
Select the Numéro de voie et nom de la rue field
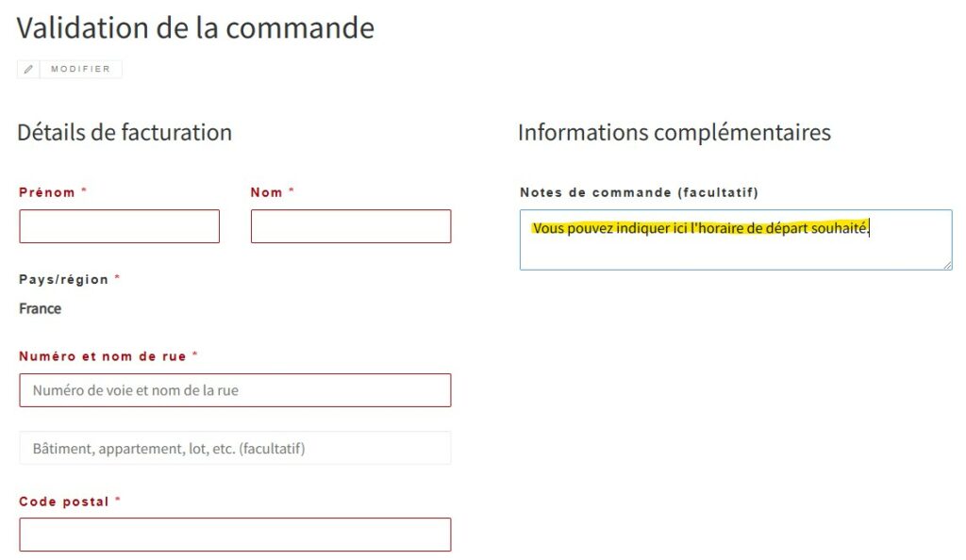click(x=235, y=390)
